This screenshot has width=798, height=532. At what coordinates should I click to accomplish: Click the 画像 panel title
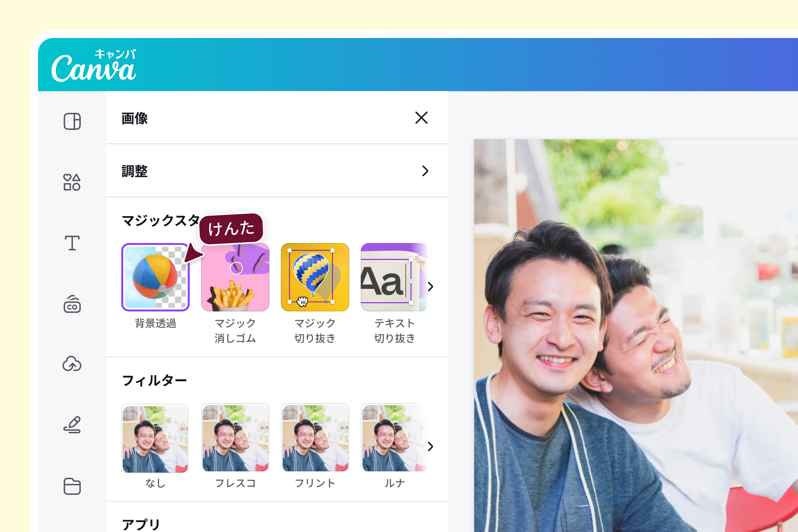135,118
